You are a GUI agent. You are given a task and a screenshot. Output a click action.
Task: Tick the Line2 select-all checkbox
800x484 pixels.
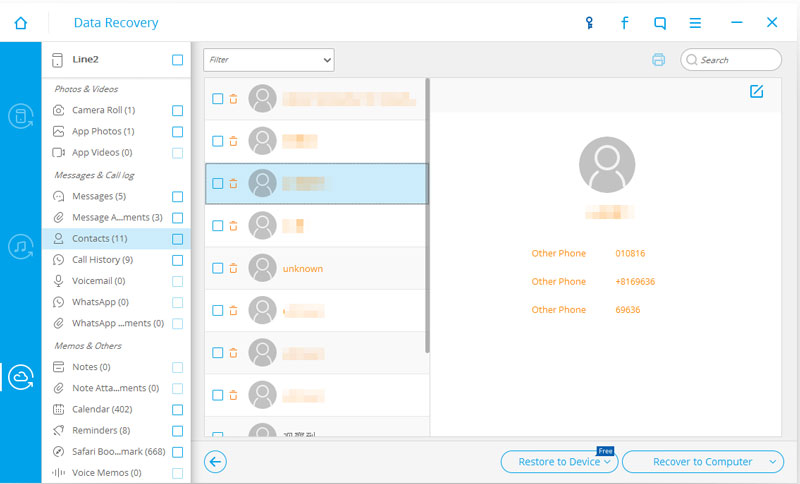178,60
